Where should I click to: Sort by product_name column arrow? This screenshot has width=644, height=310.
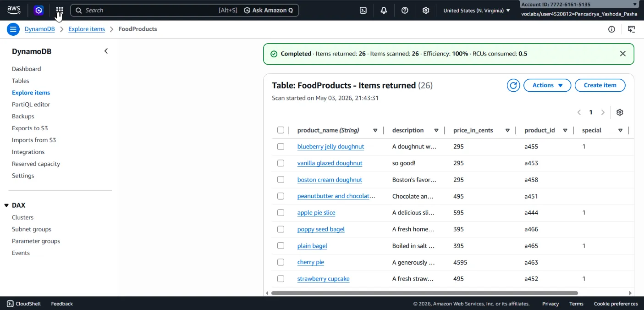(x=375, y=130)
